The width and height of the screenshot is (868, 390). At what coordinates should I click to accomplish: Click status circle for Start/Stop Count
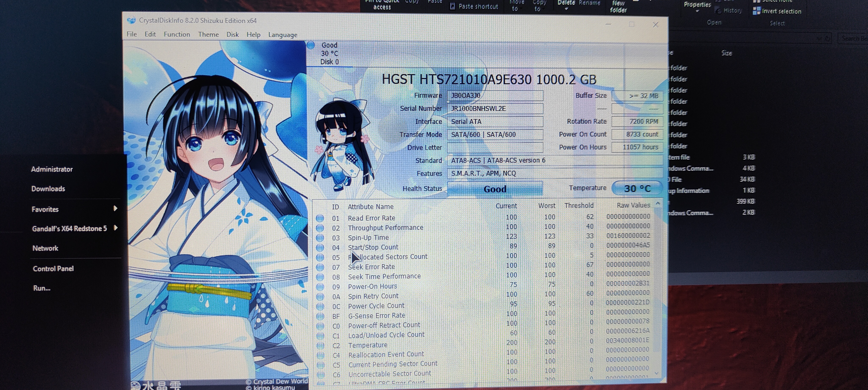point(320,247)
